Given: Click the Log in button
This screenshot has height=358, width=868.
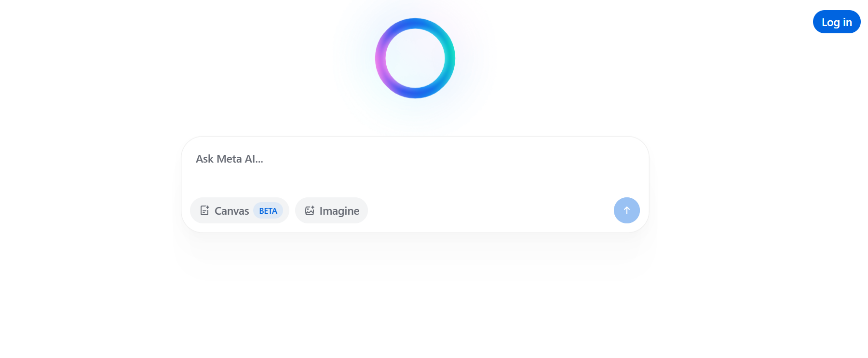Looking at the screenshot, I should pos(837,22).
